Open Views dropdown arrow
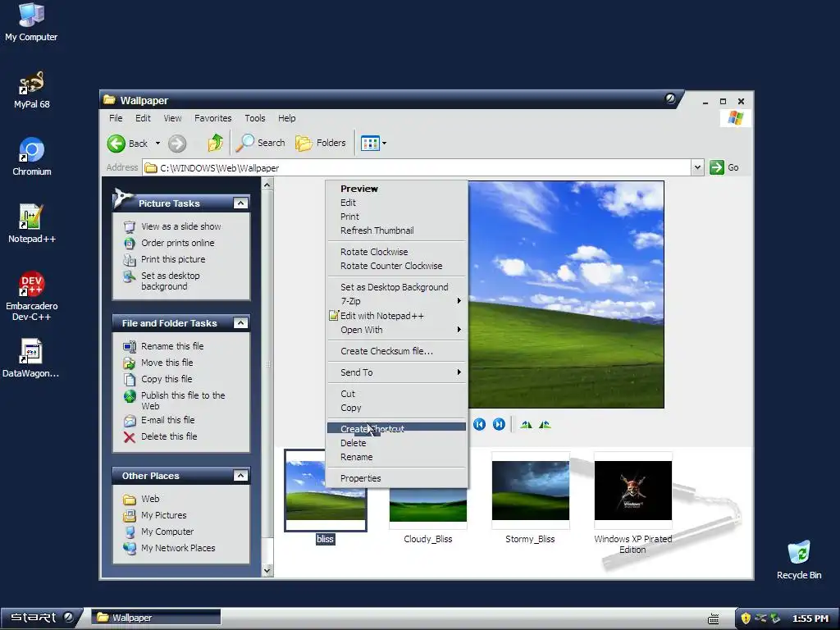Screen dimensions: 840x630 coord(384,143)
